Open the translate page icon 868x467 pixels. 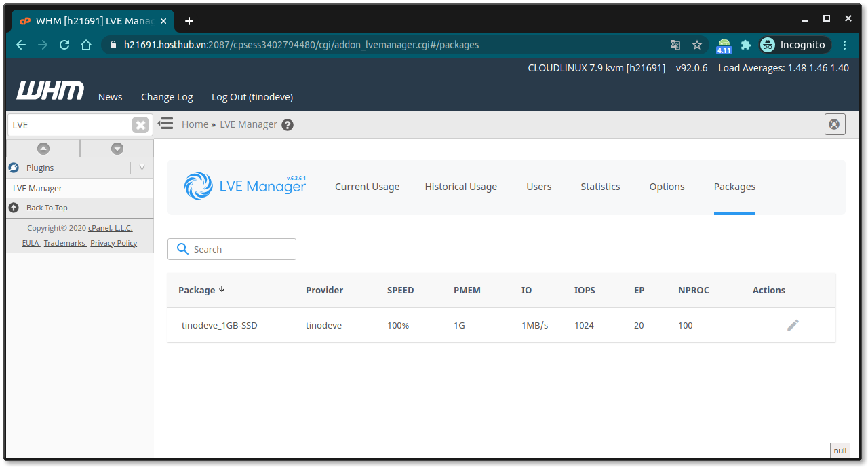point(675,45)
